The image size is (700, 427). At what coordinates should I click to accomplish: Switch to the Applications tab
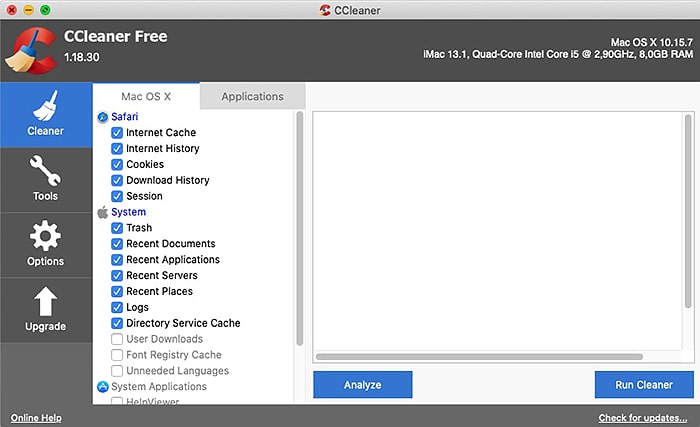tap(253, 96)
